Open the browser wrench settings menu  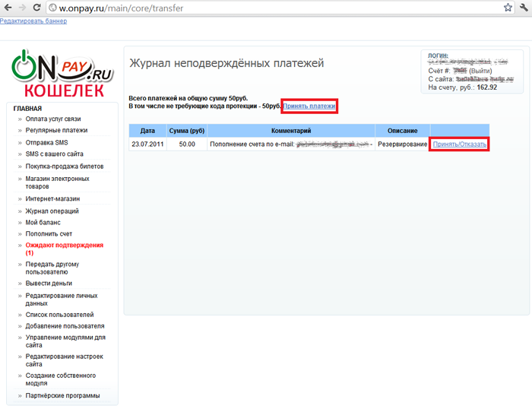click(x=524, y=8)
